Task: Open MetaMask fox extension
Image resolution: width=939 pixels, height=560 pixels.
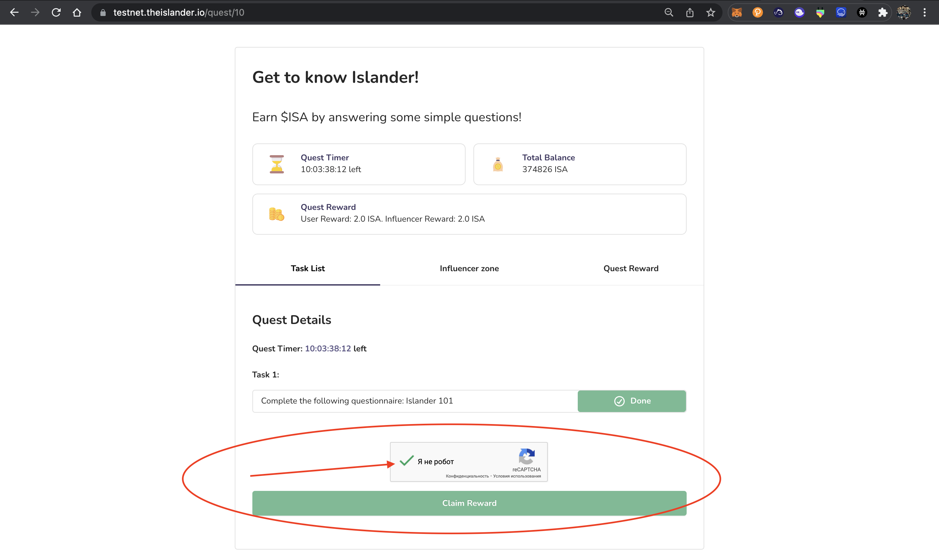Action: tap(736, 12)
